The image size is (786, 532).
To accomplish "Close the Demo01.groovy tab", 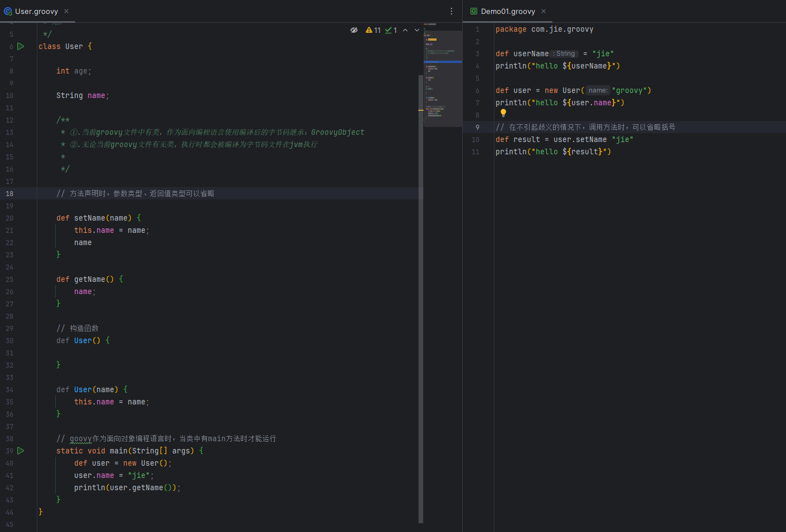I will (544, 11).
